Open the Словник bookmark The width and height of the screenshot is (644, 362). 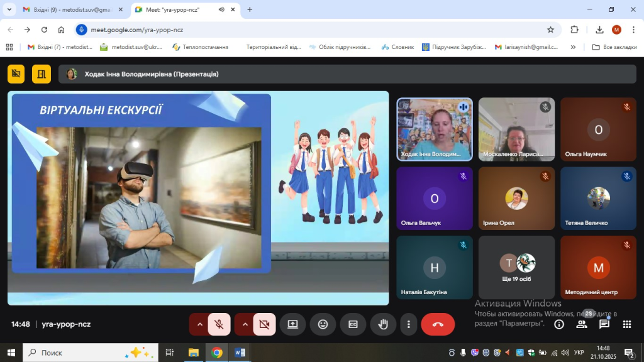click(x=397, y=47)
